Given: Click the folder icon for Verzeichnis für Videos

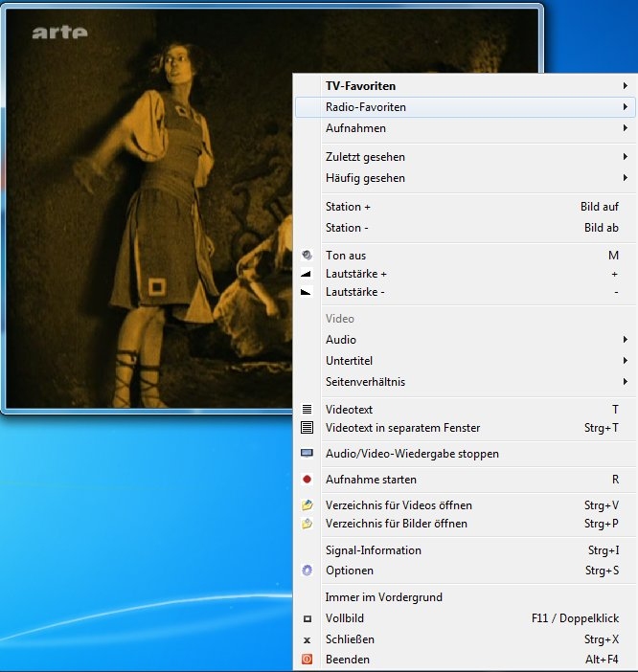Looking at the screenshot, I should tap(307, 505).
